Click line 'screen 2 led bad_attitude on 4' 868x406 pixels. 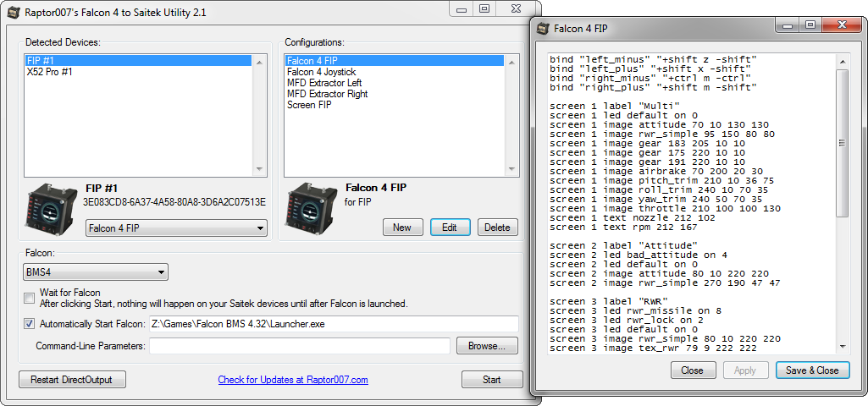pos(639,255)
